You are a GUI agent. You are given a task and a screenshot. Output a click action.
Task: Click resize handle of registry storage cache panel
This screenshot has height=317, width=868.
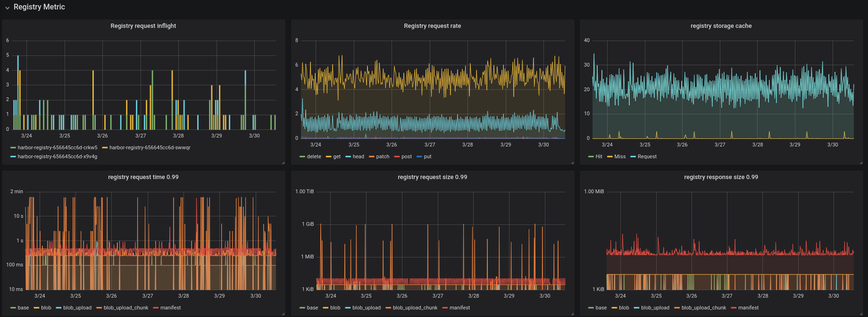tap(861, 163)
